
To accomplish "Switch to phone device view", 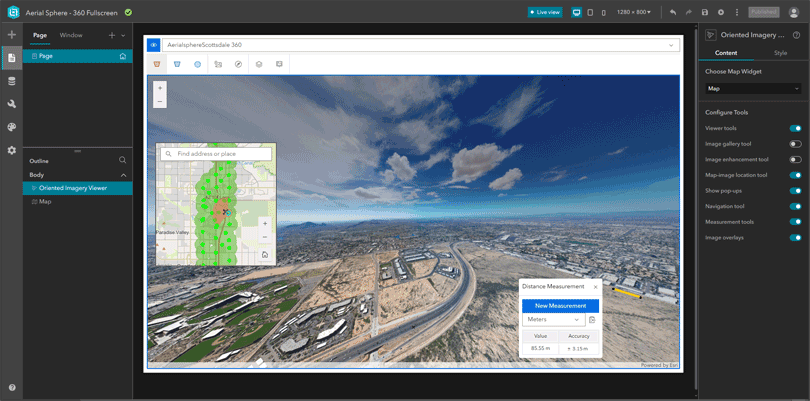I will [603, 12].
